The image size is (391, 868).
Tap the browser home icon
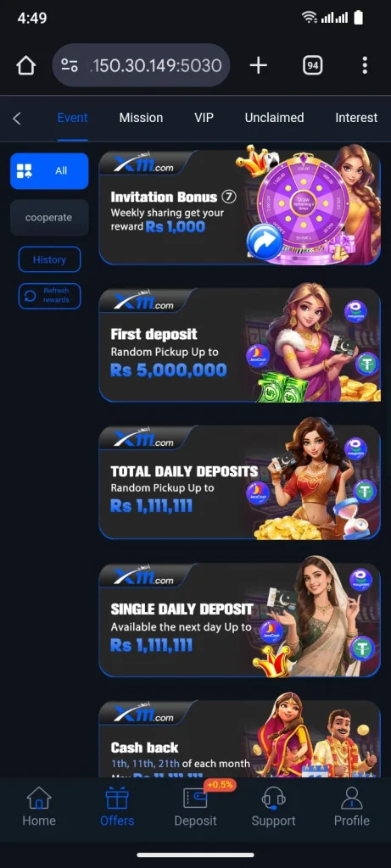point(25,65)
